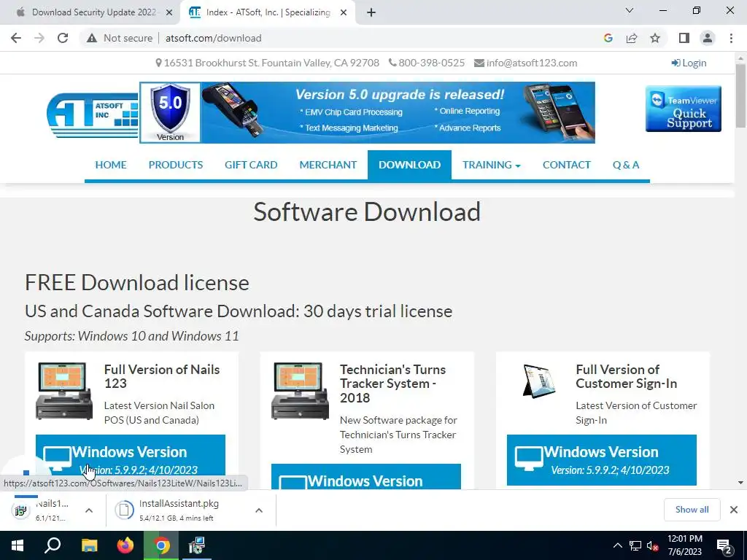Open the PRODUCTS menu item

click(x=176, y=165)
